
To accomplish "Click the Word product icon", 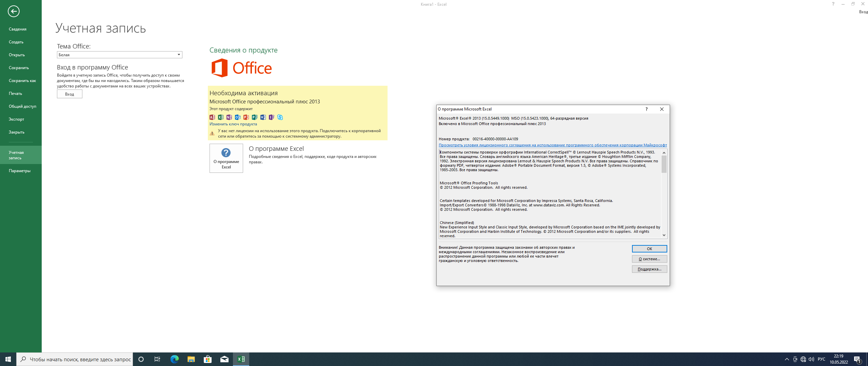I will pos(263,117).
